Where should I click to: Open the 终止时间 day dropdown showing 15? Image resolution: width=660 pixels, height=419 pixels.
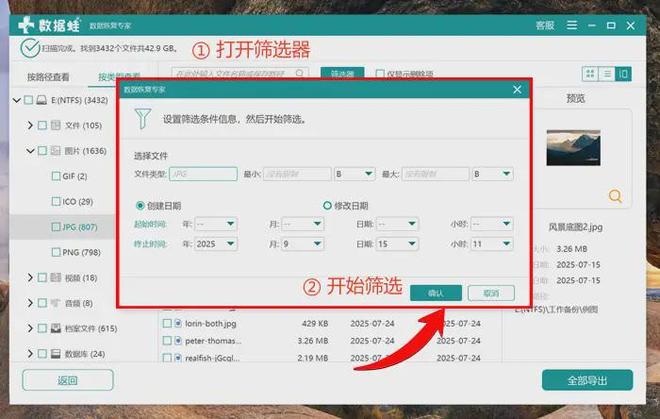click(x=397, y=244)
